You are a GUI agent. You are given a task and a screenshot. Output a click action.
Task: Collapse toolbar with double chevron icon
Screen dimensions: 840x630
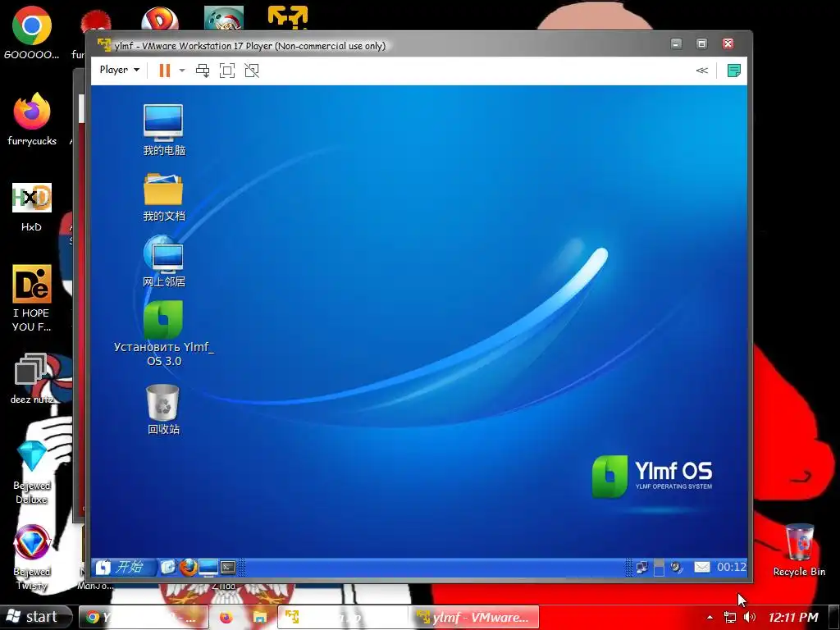pos(702,71)
